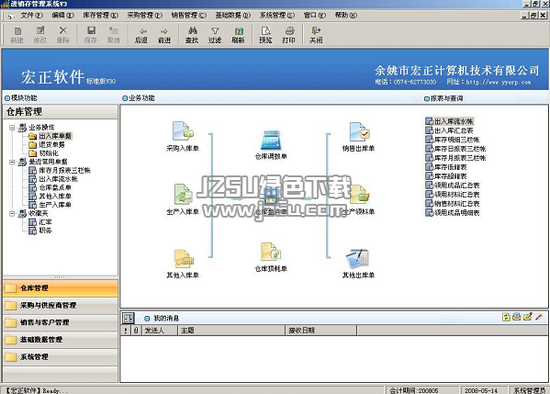This screenshot has width=550, height=394.
Task: Open the 帮助 (Help) menu
Action: [x=346, y=15]
